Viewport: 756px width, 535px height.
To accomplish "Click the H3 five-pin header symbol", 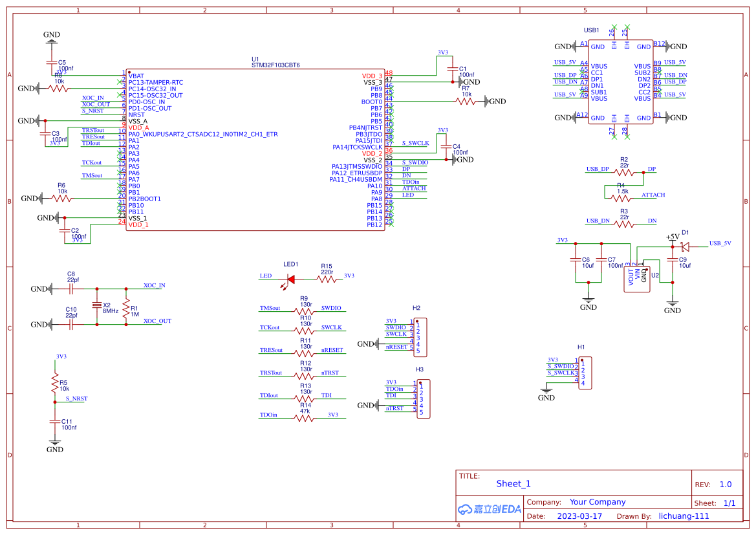I will click(x=424, y=399).
